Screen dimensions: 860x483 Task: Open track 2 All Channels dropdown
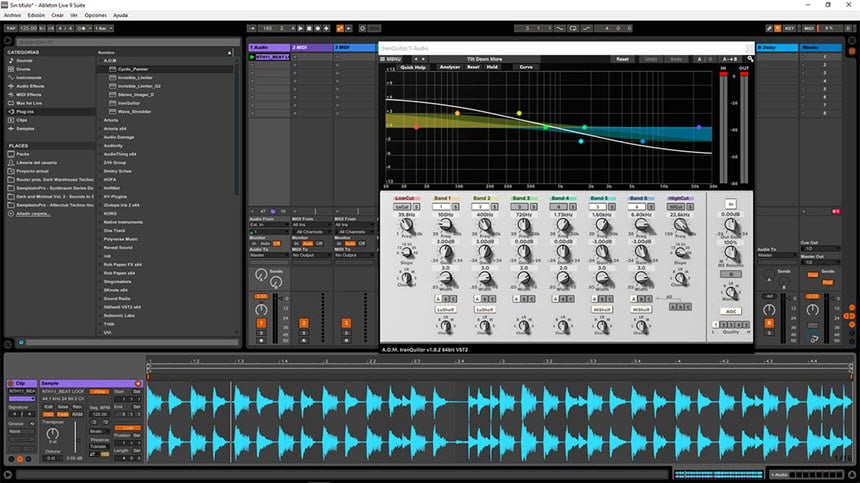[x=311, y=232]
